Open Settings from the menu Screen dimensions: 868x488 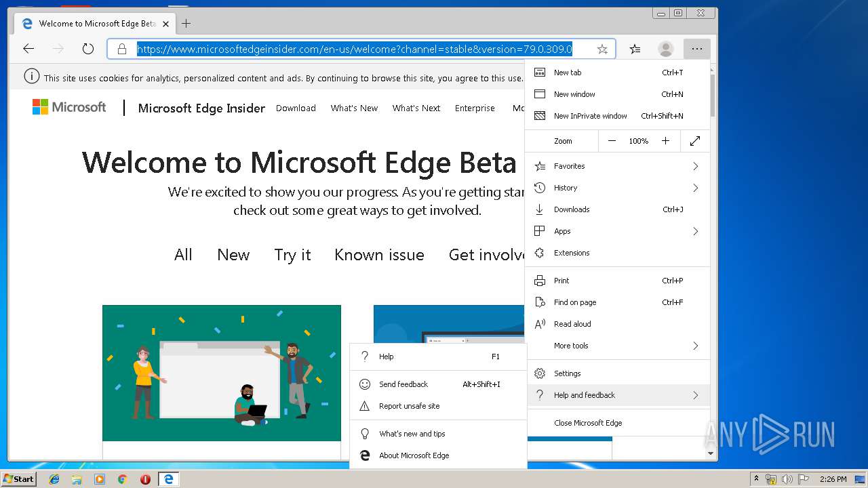[618, 373]
